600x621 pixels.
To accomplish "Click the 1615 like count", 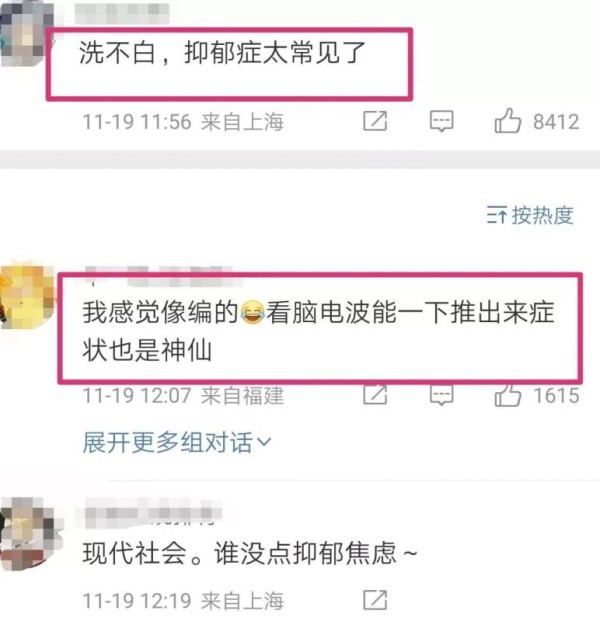I will pyautogui.click(x=556, y=395).
